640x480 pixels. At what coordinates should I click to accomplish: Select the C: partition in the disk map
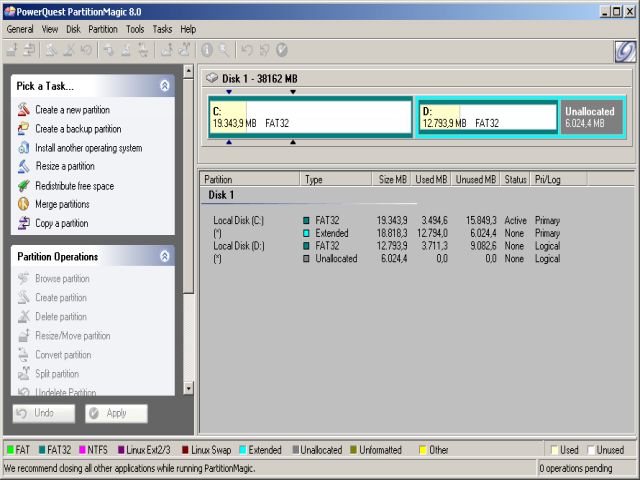pos(311,117)
